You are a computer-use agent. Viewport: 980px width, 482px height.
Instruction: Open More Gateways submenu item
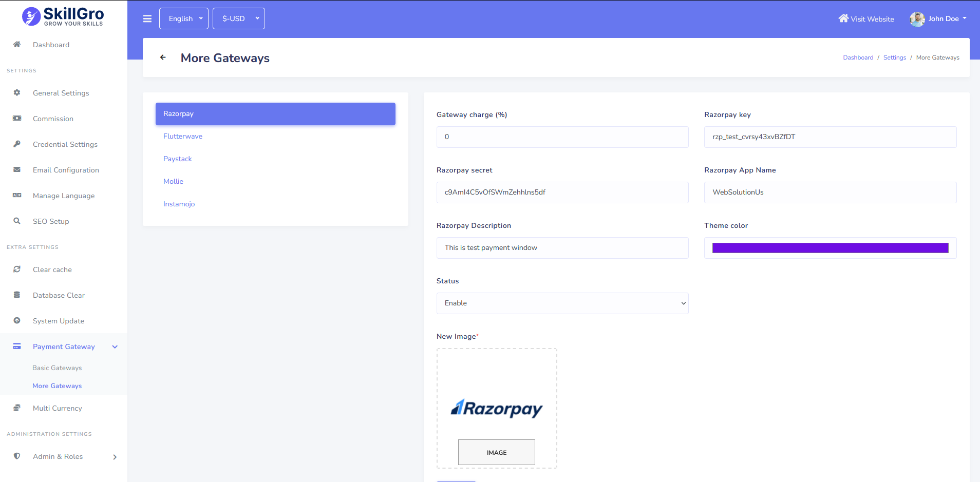tap(57, 386)
